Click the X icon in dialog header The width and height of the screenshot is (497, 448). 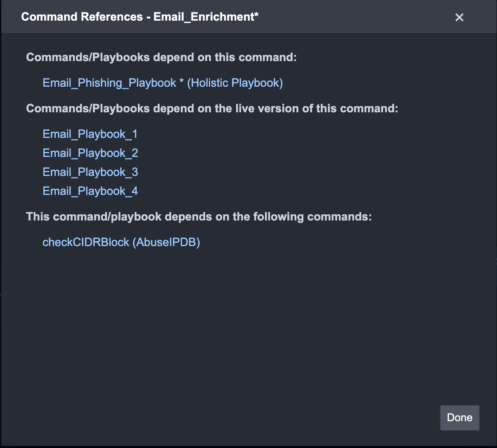point(459,17)
